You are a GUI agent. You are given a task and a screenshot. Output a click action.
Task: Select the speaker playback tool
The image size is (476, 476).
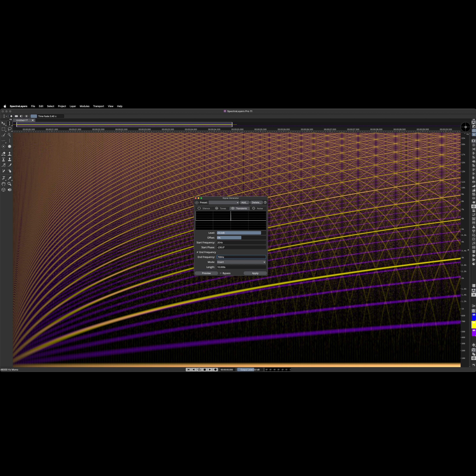tap(10, 190)
